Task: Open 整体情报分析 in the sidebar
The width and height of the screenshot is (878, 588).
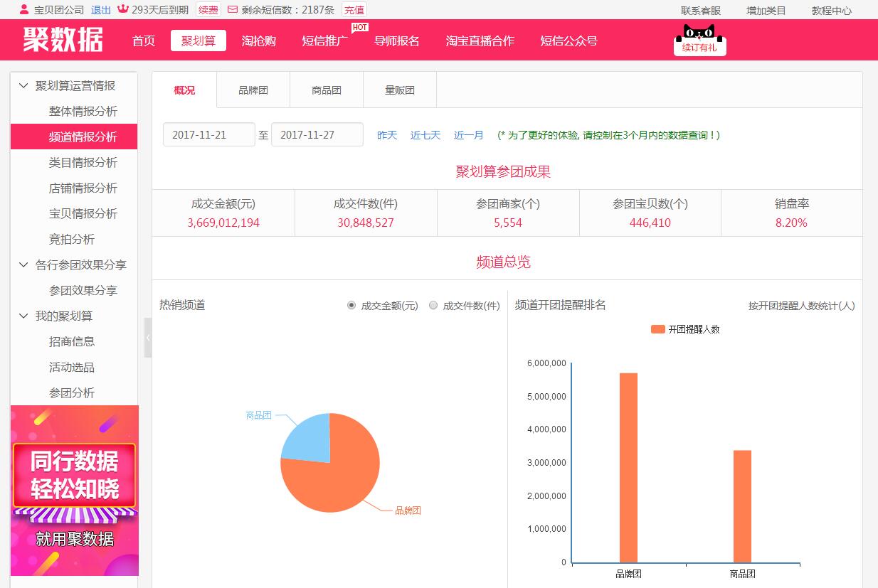Action: pyautogui.click(x=83, y=111)
